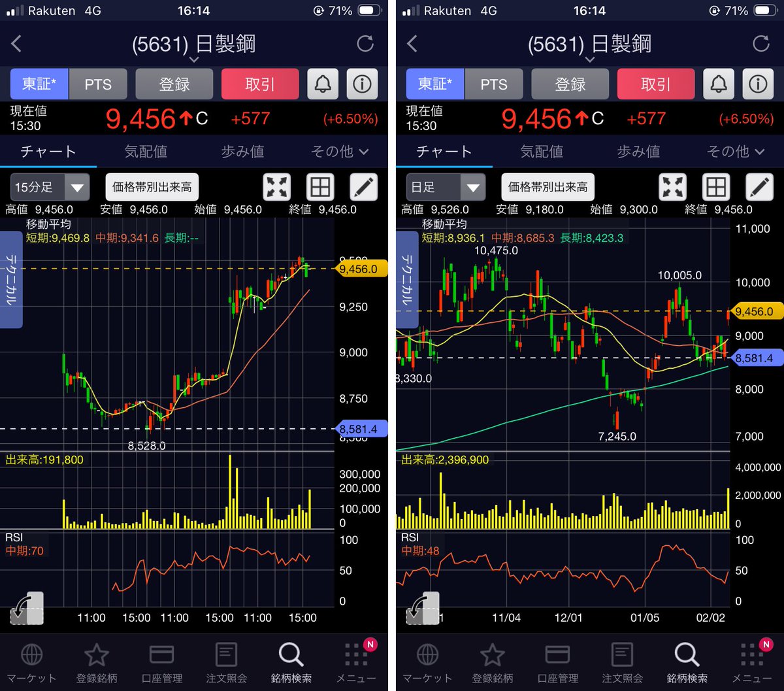Open alert bell in left screen
Viewport: 784px width, 691px height.
pos(323,84)
